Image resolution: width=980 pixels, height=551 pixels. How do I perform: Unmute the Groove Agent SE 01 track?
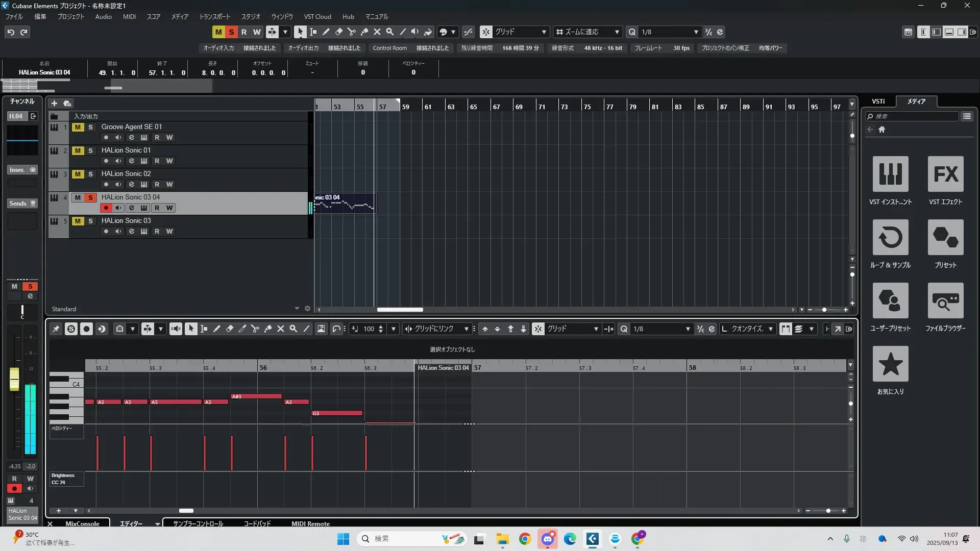[x=78, y=127]
